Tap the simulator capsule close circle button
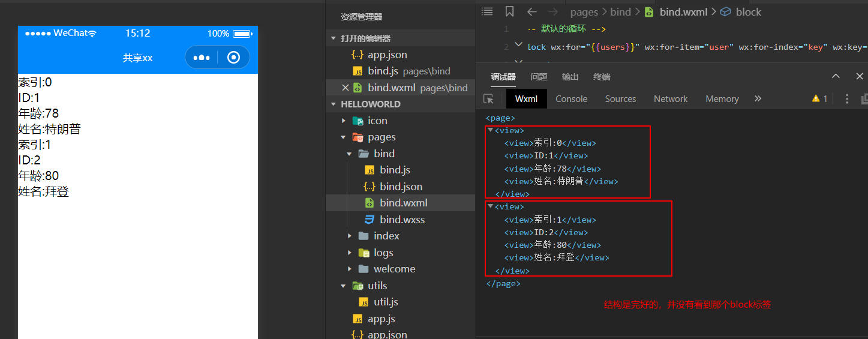This screenshot has width=868, height=339. [234, 57]
